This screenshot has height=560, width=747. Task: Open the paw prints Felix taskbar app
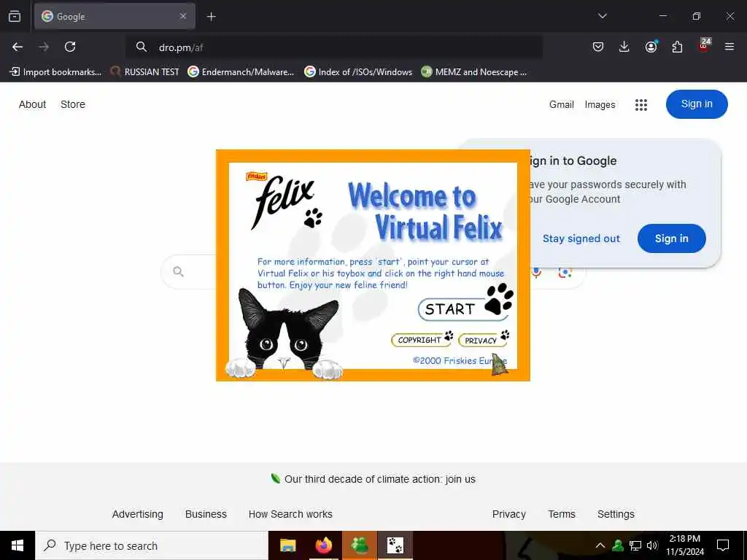tap(395, 545)
